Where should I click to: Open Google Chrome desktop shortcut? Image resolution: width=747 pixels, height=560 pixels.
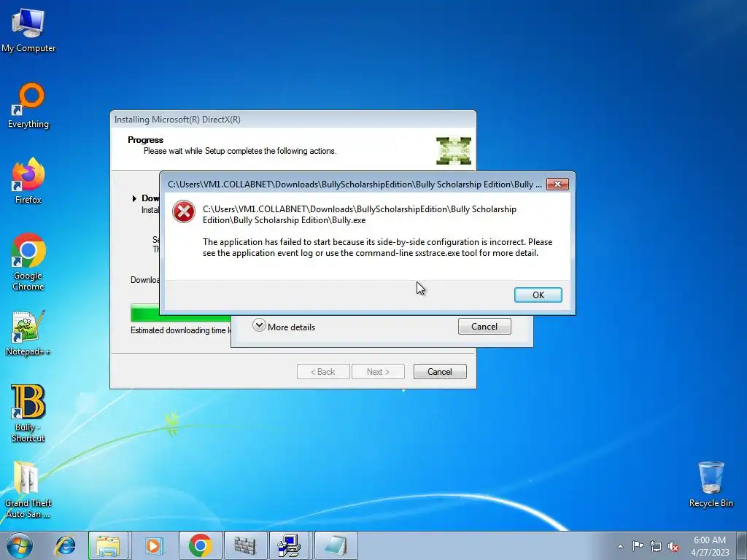click(28, 262)
